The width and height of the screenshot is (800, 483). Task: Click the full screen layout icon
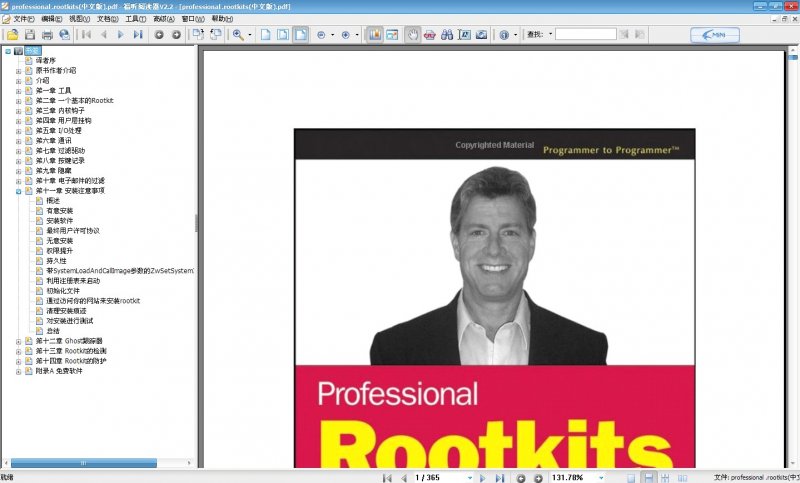[392, 35]
